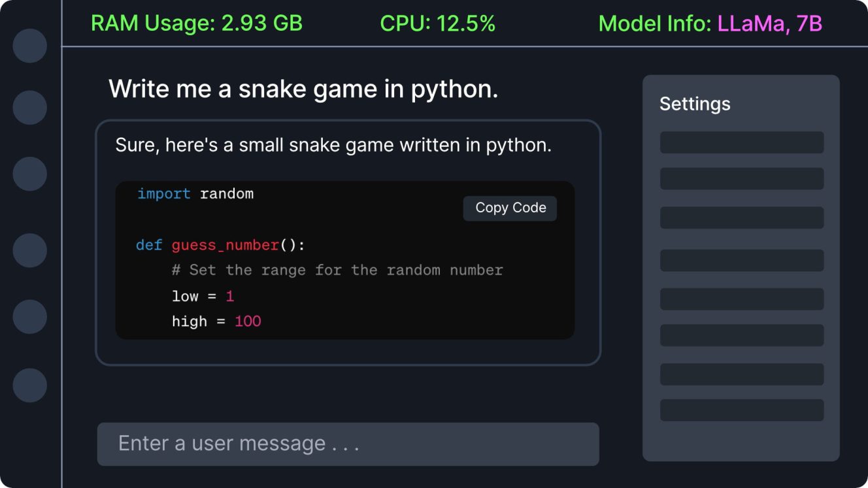Select the second settings bar in the Settings panel
Viewport: 868px width, 488px height.
pos(742,178)
